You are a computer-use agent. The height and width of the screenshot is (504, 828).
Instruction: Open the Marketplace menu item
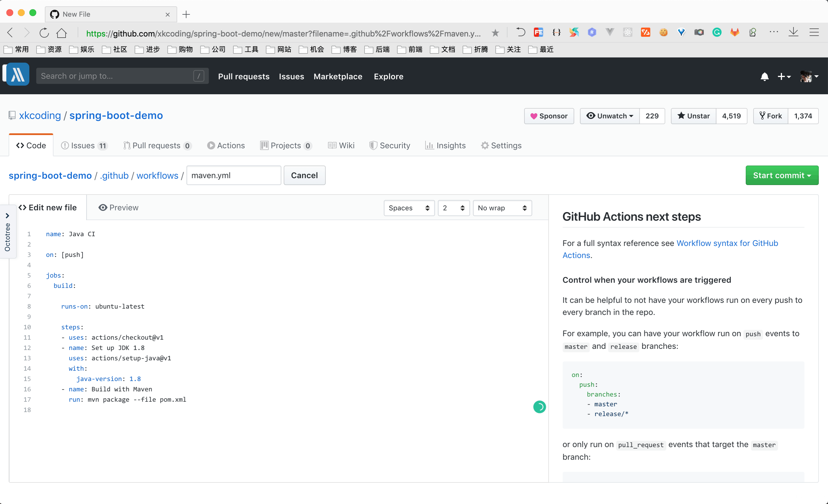coord(338,76)
